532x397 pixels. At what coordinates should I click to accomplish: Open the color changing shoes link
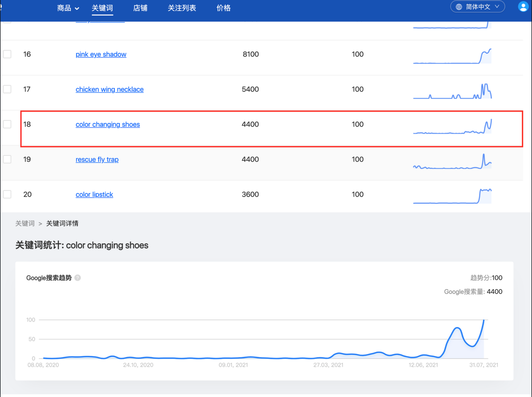tap(108, 124)
